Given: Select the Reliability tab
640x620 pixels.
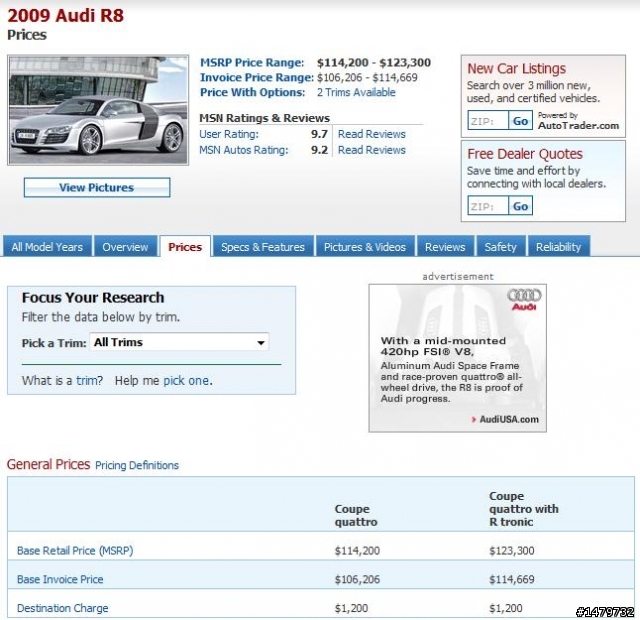Looking at the screenshot, I should point(558,247).
